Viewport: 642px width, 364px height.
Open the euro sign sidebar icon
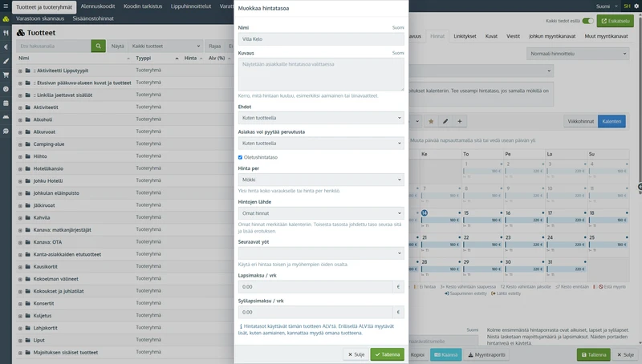click(6, 47)
